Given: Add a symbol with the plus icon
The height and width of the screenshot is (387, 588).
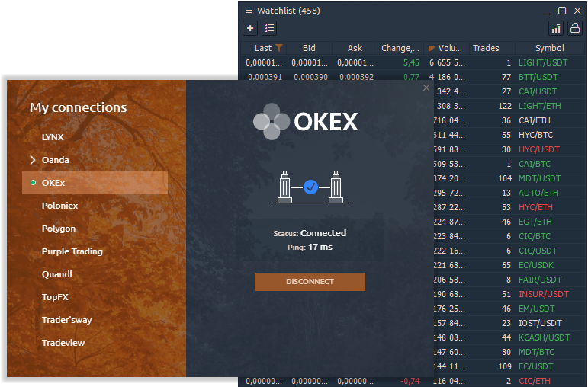Looking at the screenshot, I should 250,28.
